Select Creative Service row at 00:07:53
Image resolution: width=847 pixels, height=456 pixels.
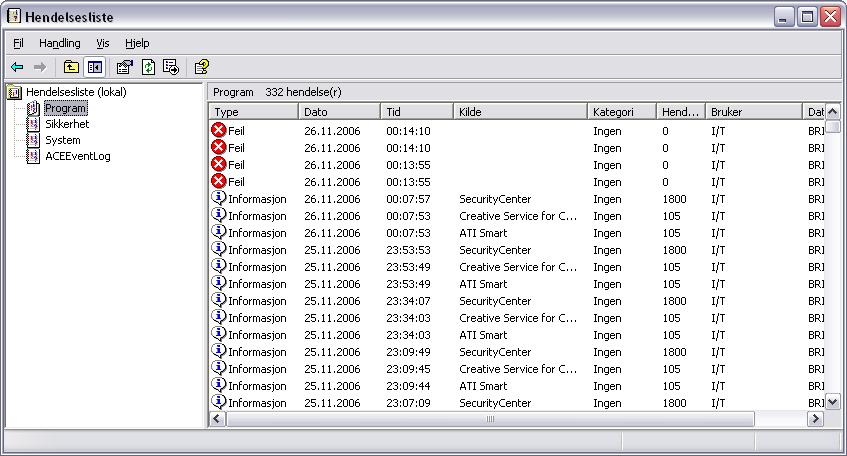point(517,216)
